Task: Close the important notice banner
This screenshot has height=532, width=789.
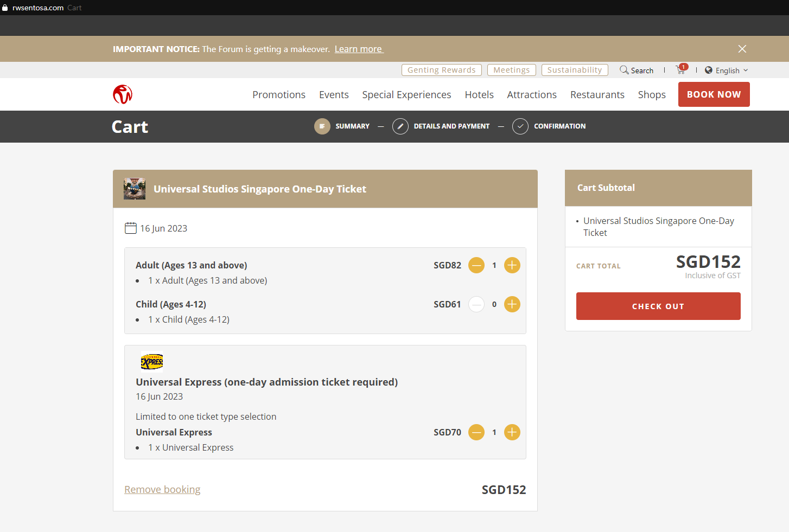Action: pos(742,49)
